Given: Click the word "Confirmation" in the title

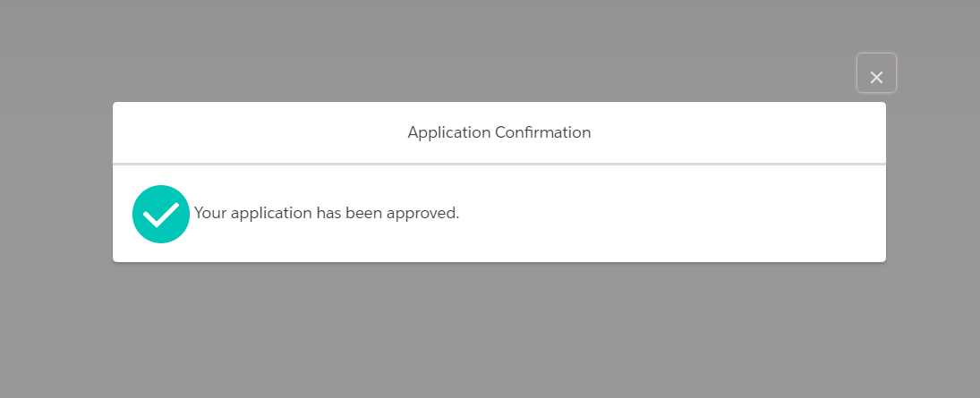Looking at the screenshot, I should pyautogui.click(x=543, y=132).
